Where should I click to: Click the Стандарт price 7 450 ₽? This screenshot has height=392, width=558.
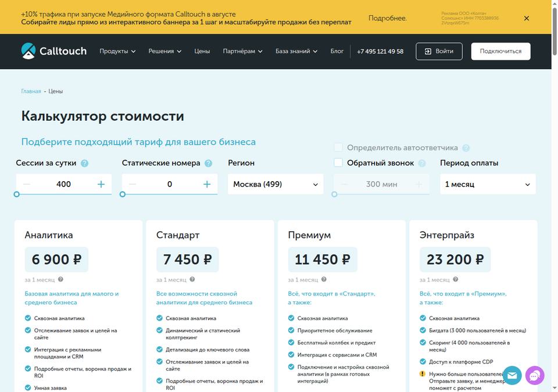188,260
